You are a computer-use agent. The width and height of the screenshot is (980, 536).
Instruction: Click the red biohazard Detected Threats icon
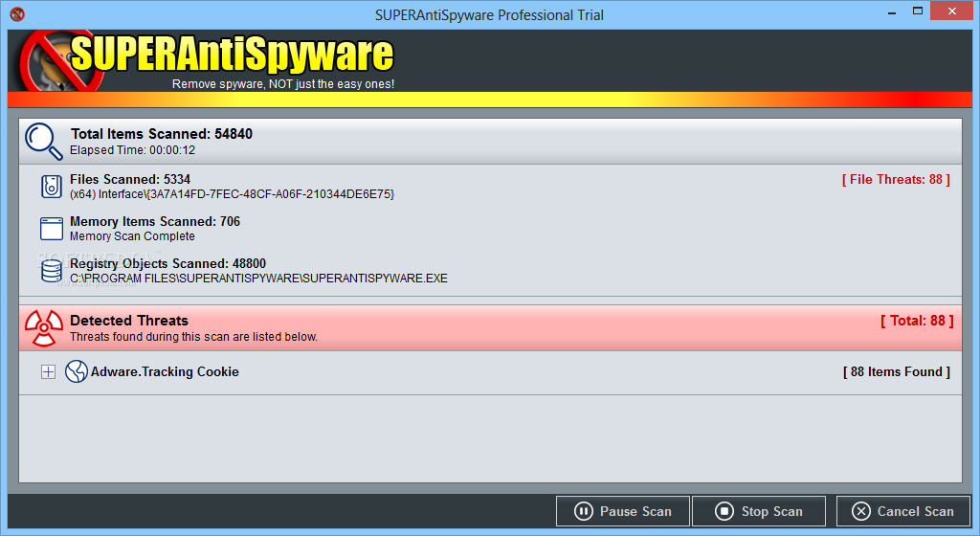[44, 328]
